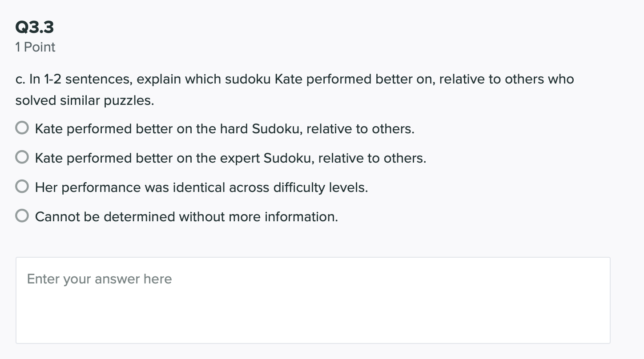Click the Q3.3 question heading
The height and width of the screenshot is (359, 644).
(x=35, y=28)
